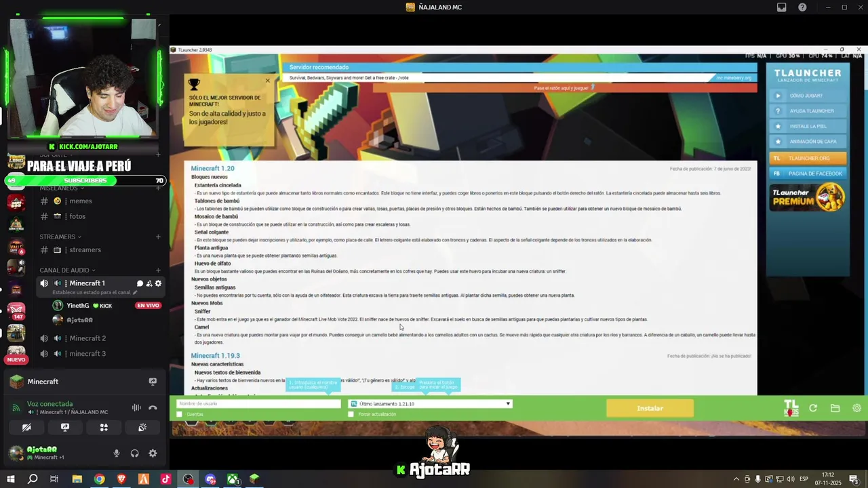The width and height of the screenshot is (868, 488).
Task: Click the EN VIVO badge
Action: (x=148, y=306)
